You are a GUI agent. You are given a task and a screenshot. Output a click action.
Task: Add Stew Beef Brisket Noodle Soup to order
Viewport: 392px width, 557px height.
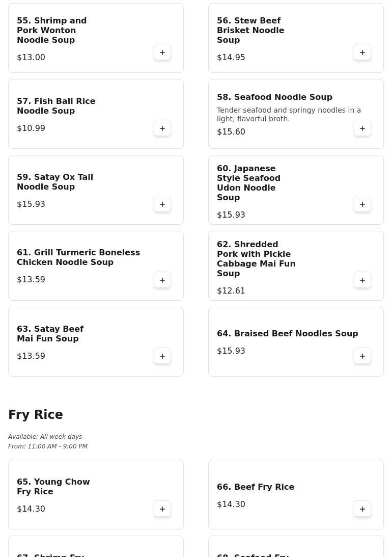362,52
